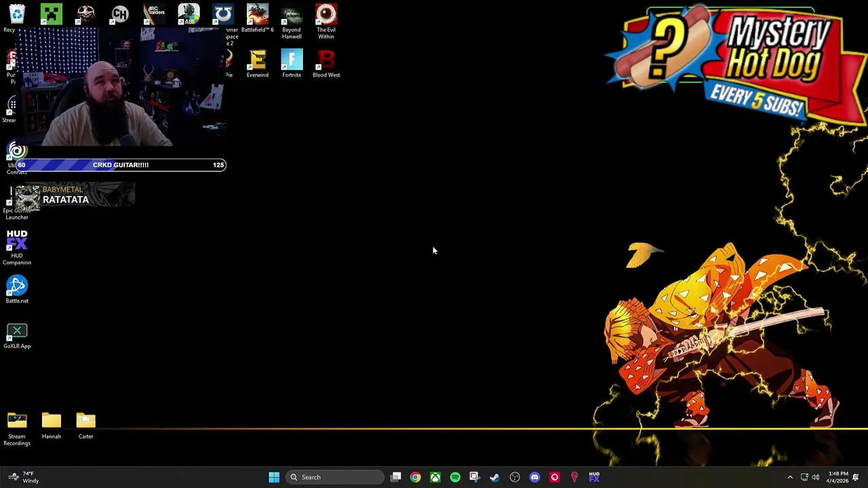Open Spotify from the taskbar
The width and height of the screenshot is (868, 488).
pos(455,477)
